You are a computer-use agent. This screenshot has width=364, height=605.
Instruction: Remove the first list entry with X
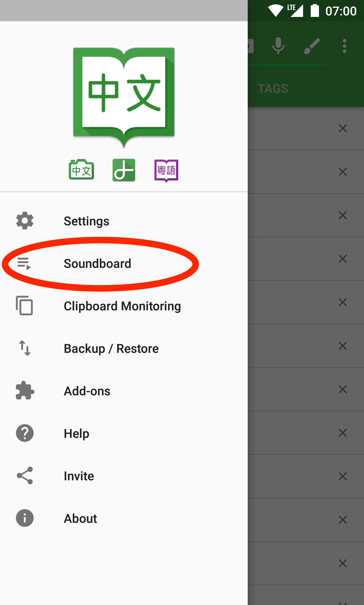[343, 128]
